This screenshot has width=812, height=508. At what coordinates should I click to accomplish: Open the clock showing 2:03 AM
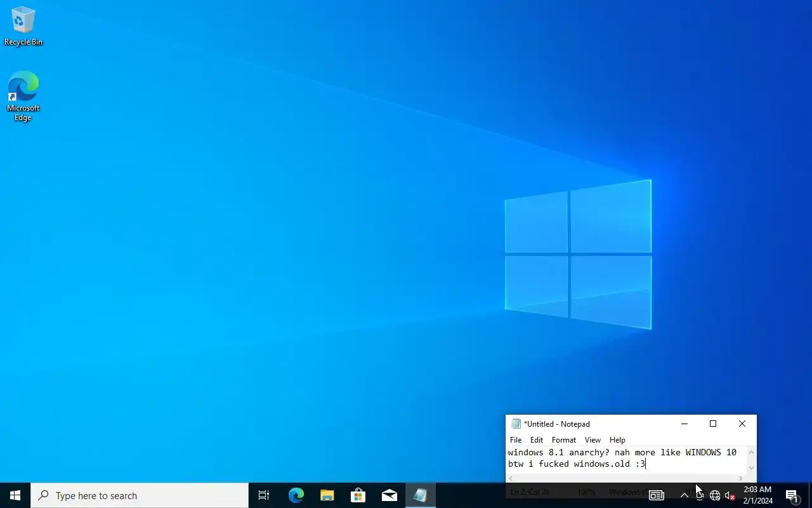point(757,495)
